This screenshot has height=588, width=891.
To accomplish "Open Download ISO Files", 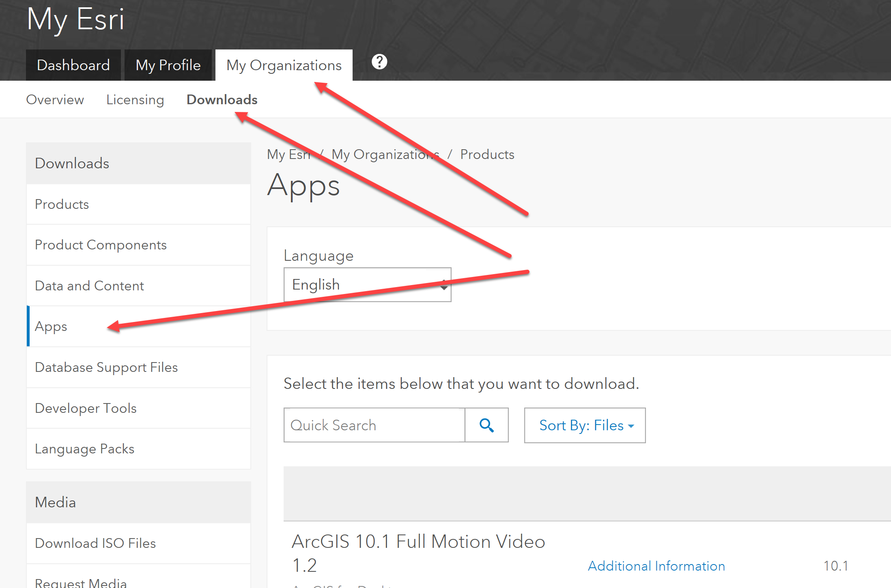I will pyautogui.click(x=95, y=543).
